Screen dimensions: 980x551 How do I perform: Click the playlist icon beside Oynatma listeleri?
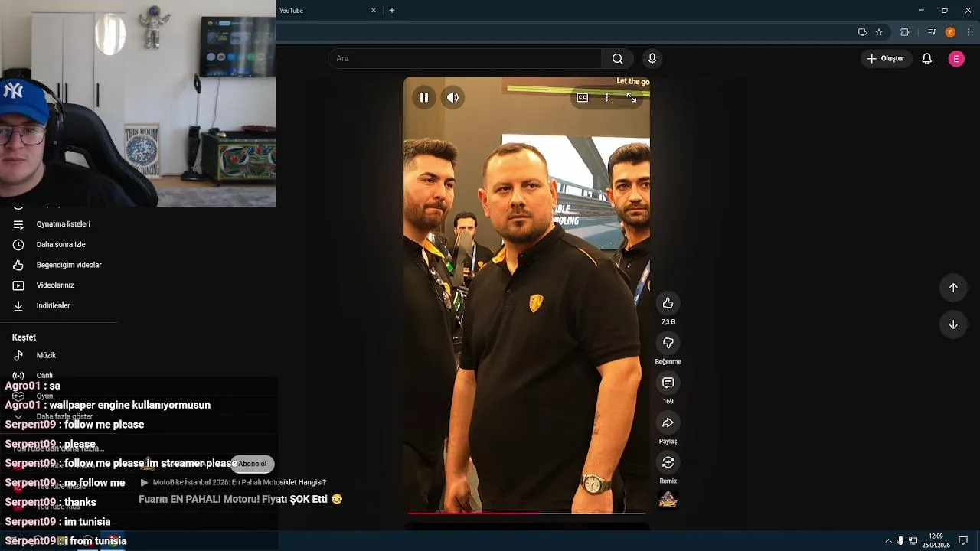(18, 224)
